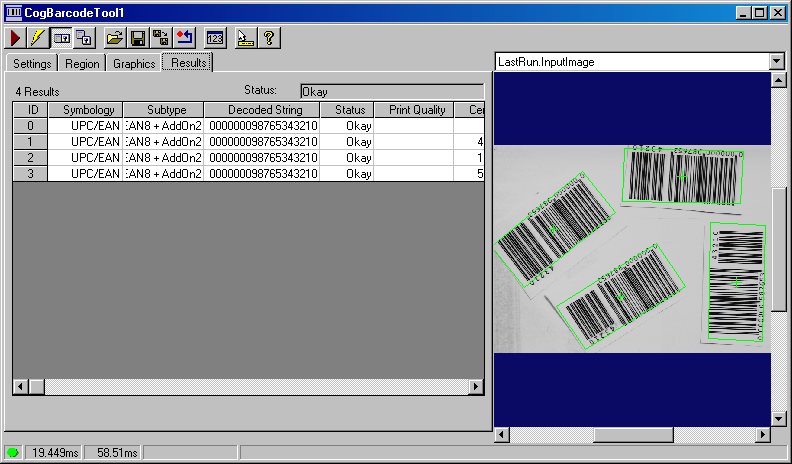Maximize the CogBarcodeTool1 window
The width and height of the screenshot is (792, 464).
pyautogui.click(x=760, y=13)
